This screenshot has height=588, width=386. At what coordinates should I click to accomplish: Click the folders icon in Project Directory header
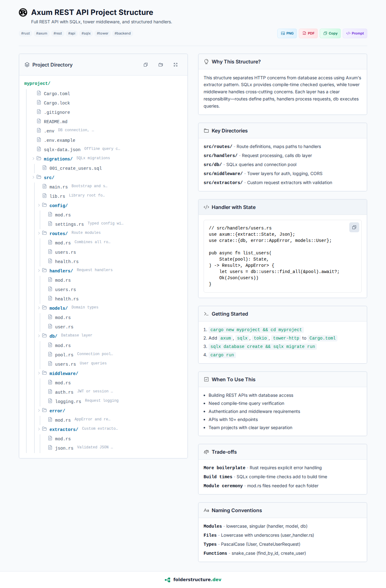point(161,65)
